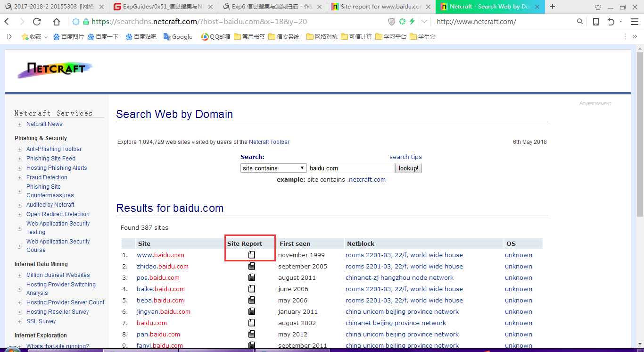Open the Netcraft Toolbar link
644x352 pixels.
point(269,142)
